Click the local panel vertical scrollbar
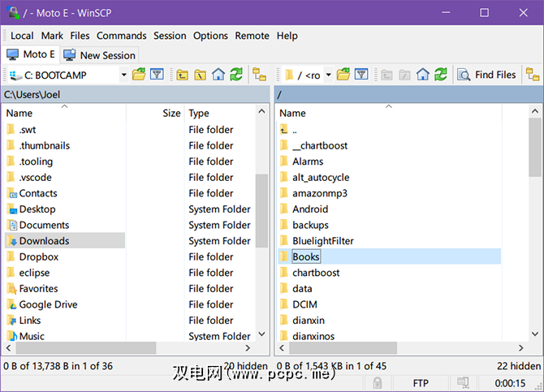The image size is (544, 392). point(261,210)
